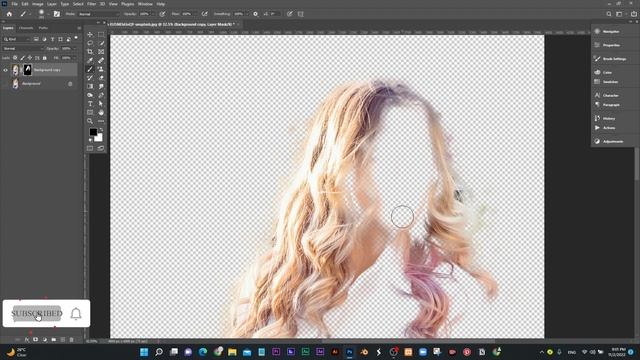The width and height of the screenshot is (640, 360).
Task: Switch to the Channels tab
Action: pos(26,28)
